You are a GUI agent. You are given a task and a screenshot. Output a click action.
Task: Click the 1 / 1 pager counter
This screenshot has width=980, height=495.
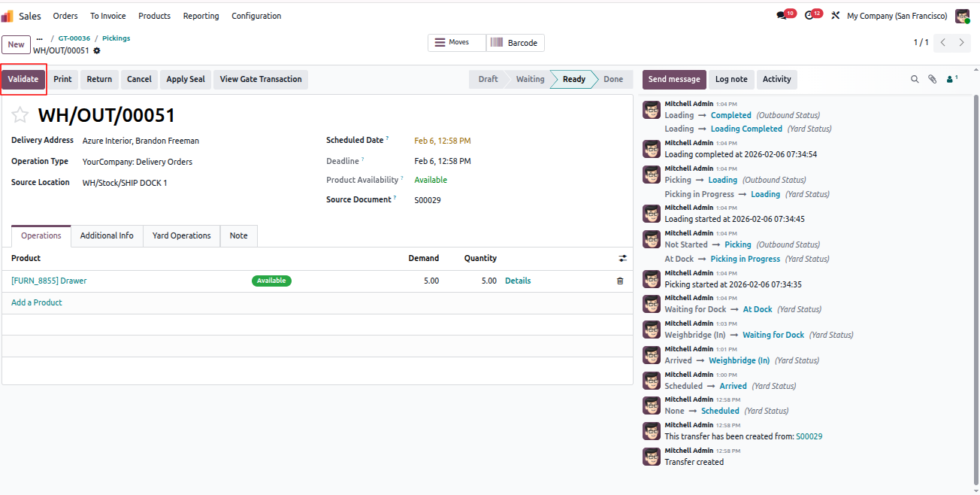coord(921,43)
